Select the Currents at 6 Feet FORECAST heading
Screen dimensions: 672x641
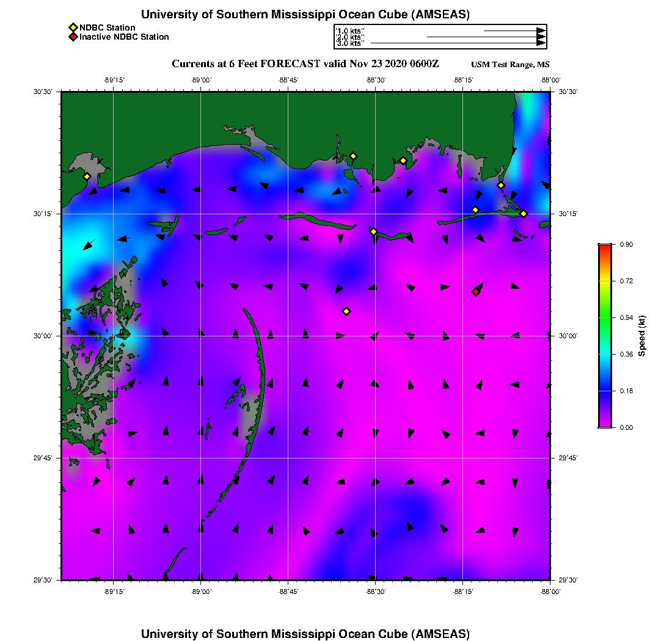(x=305, y=64)
